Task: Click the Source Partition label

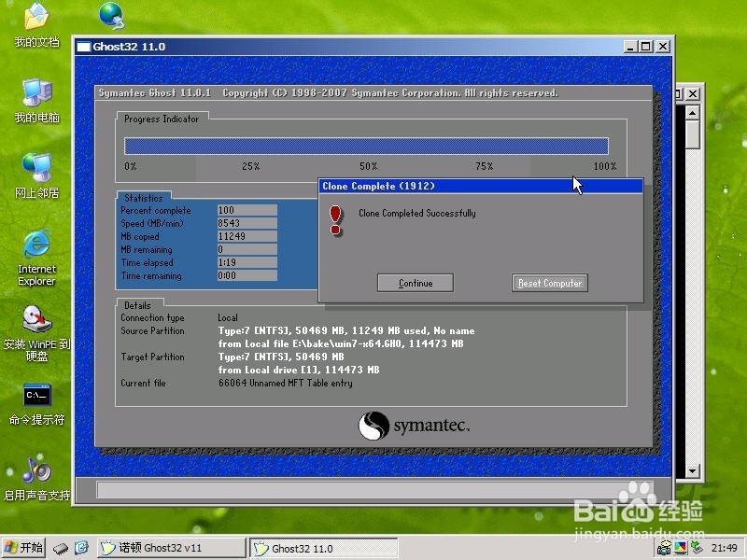Action: tap(152, 330)
